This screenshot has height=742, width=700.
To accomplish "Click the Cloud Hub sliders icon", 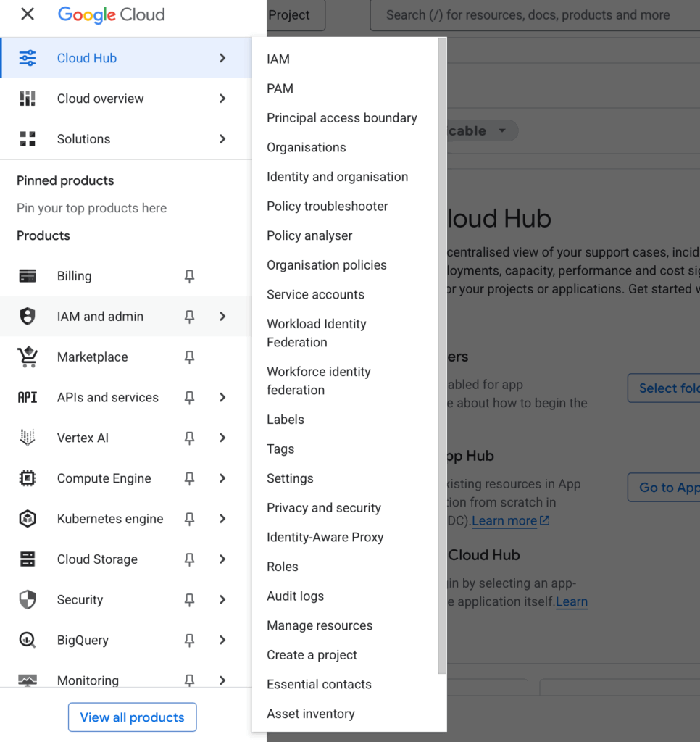I will pyautogui.click(x=28, y=58).
